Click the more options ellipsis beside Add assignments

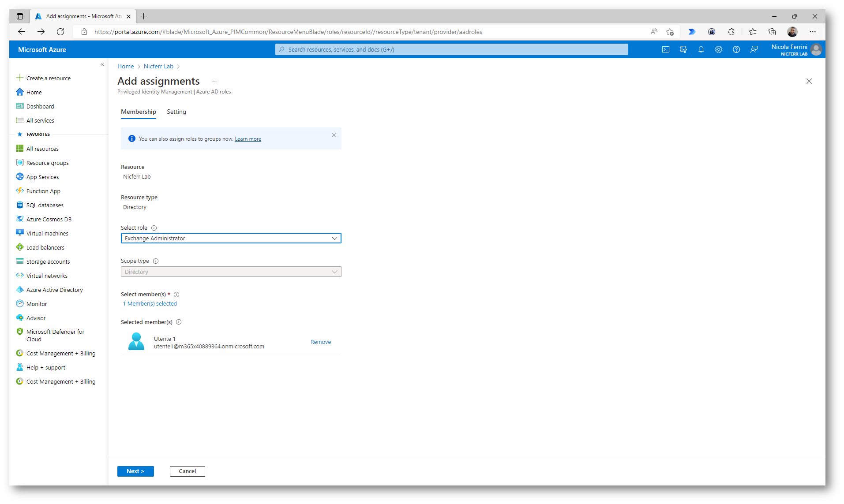point(214,81)
